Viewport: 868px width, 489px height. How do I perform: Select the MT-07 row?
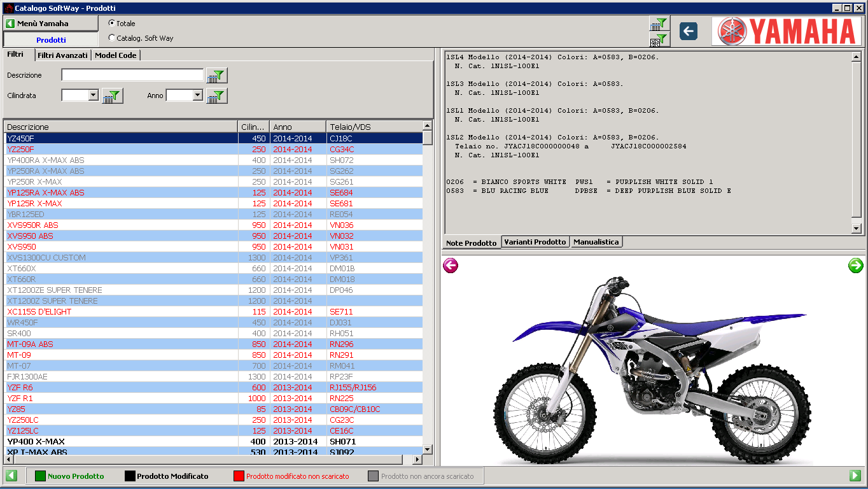pyautogui.click(x=213, y=365)
